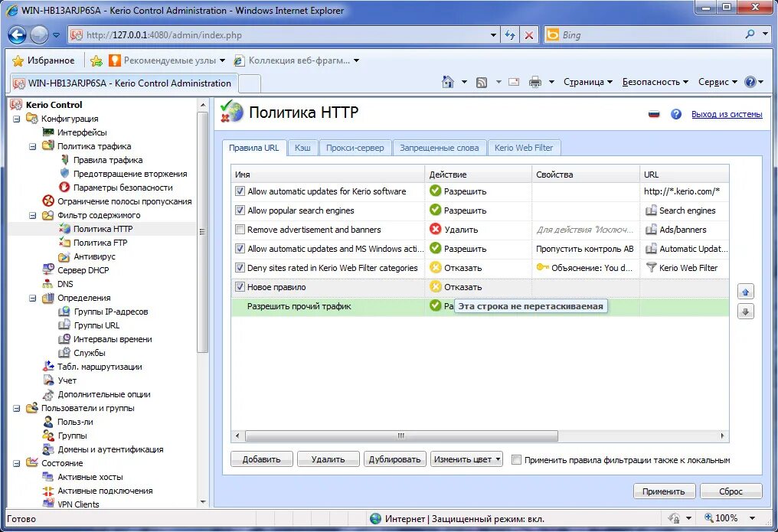Collapse the Фильтр содержимого node
Viewport: 778px width, 532px height.
tap(33, 215)
